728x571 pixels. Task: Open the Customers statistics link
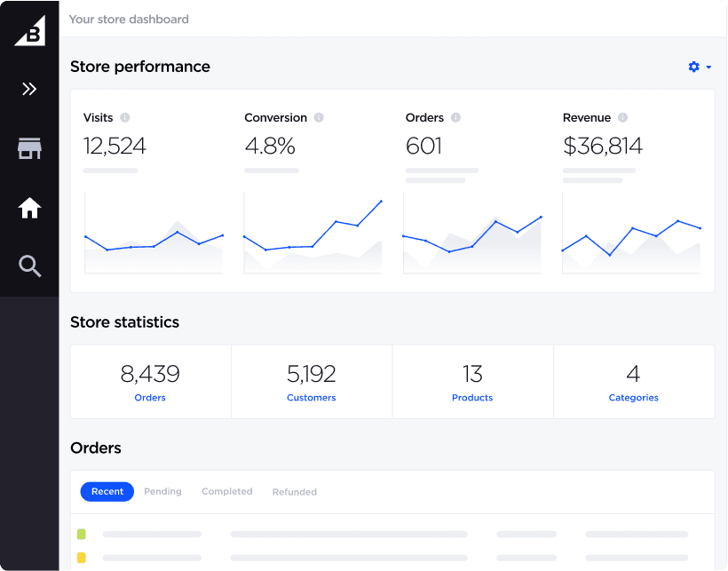[x=311, y=398]
